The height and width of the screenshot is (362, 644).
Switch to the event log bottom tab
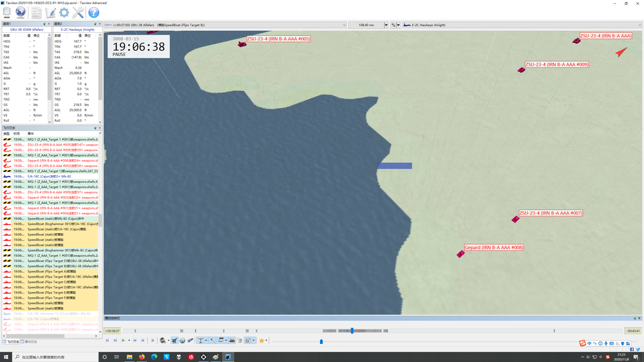[x=29, y=342]
